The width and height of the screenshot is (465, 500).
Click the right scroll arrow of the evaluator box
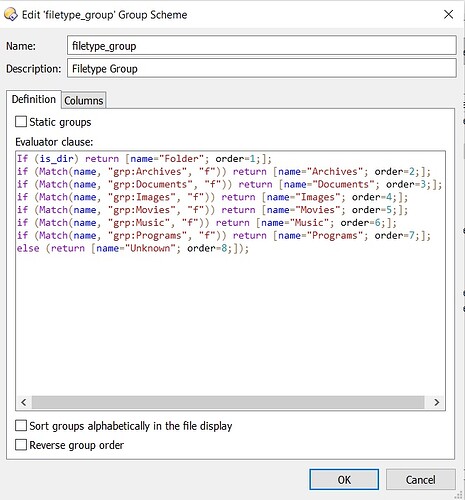coord(436,402)
